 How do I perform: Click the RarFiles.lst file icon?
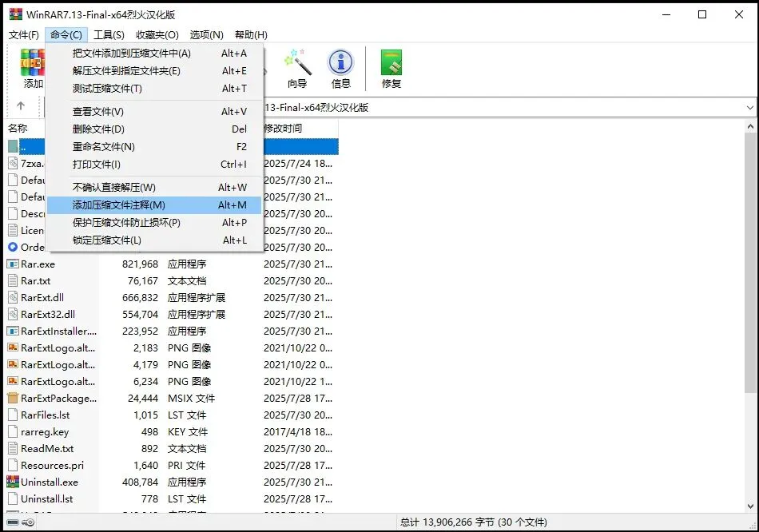point(13,415)
